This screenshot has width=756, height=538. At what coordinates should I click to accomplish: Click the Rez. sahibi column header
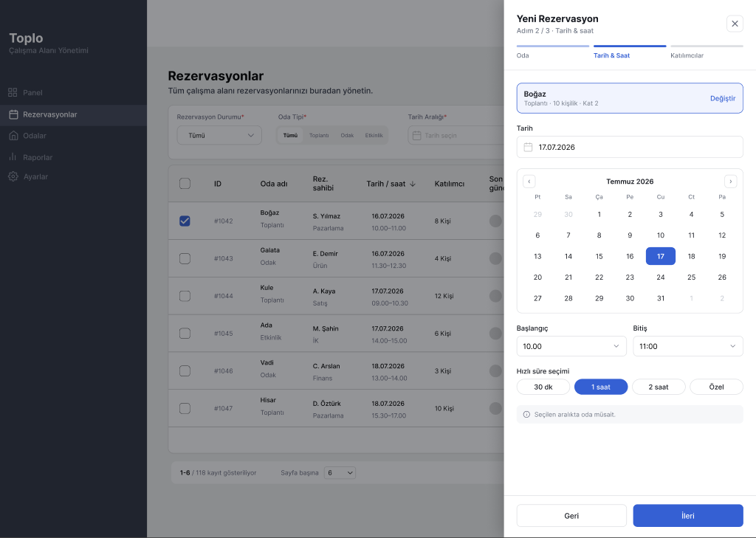pos(323,184)
